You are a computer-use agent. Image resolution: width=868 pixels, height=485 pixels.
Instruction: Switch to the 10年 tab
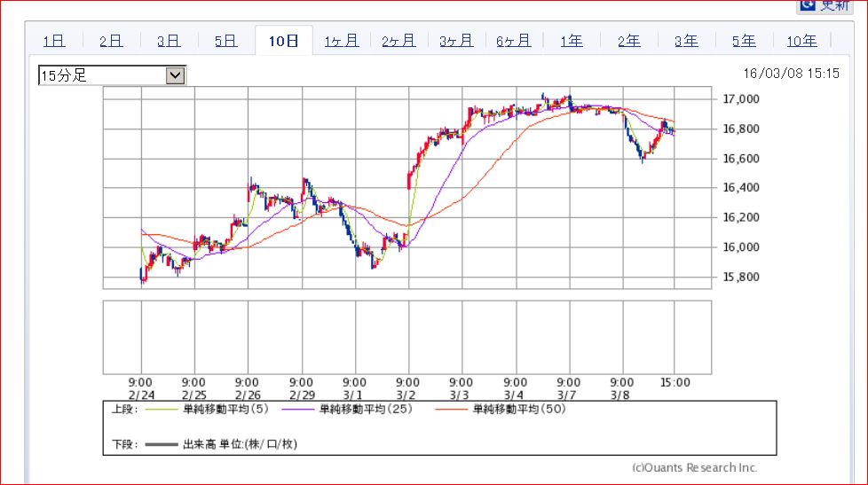[801, 41]
